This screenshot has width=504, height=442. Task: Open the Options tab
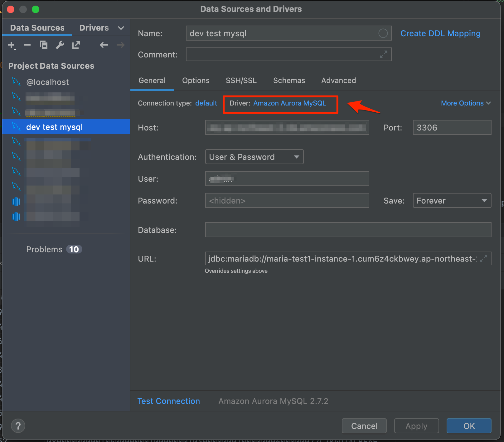196,81
